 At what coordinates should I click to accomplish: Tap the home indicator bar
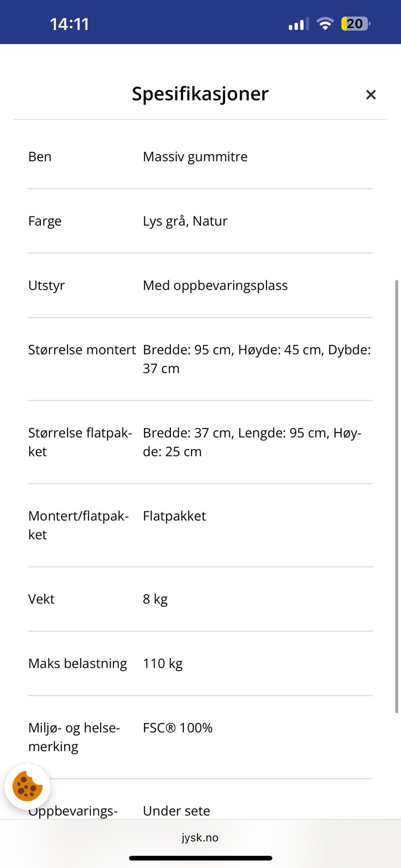200,858
